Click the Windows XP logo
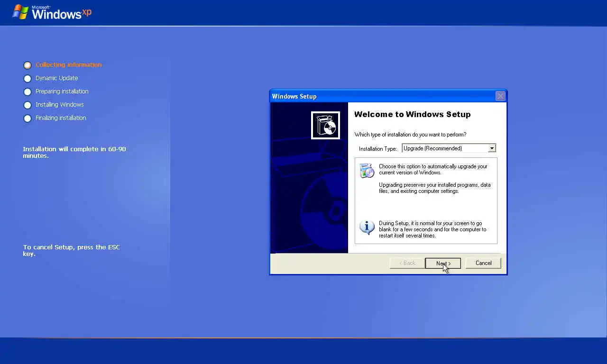The image size is (607, 364). [52, 12]
